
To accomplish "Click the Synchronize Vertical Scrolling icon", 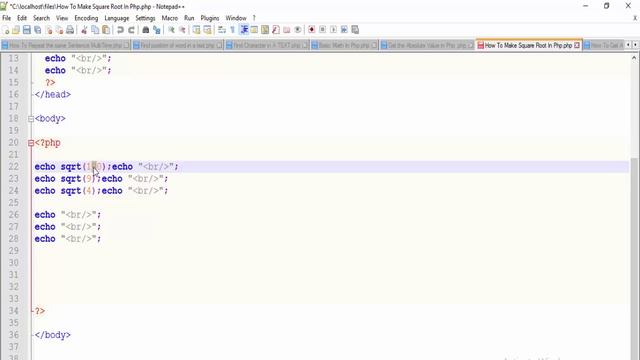I will pyautogui.click(x=196, y=30).
